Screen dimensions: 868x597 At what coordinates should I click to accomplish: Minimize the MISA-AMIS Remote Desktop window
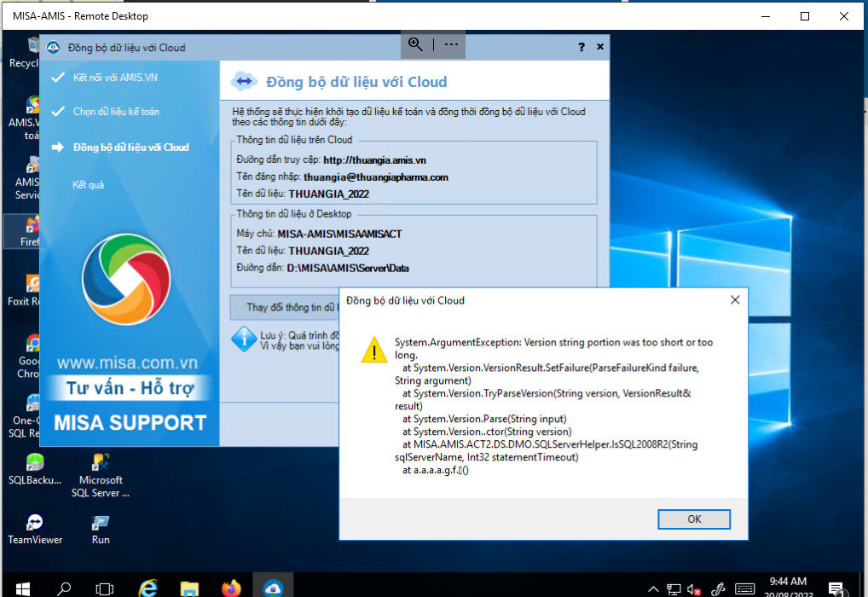tap(766, 16)
